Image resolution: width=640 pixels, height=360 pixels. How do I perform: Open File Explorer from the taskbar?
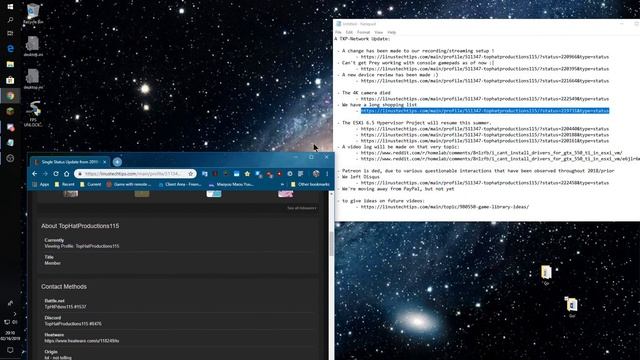click(x=10, y=64)
